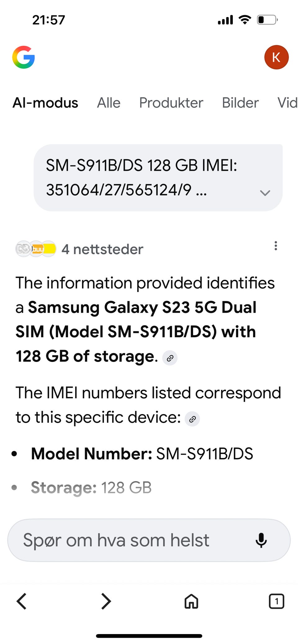The image size is (298, 644).
Task: Go forward with the browser forward arrow
Action: pyautogui.click(x=106, y=601)
